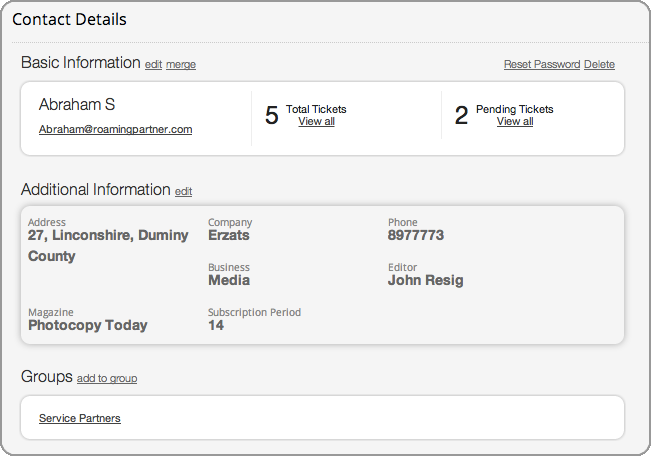Select editor value John Resig

(426, 280)
